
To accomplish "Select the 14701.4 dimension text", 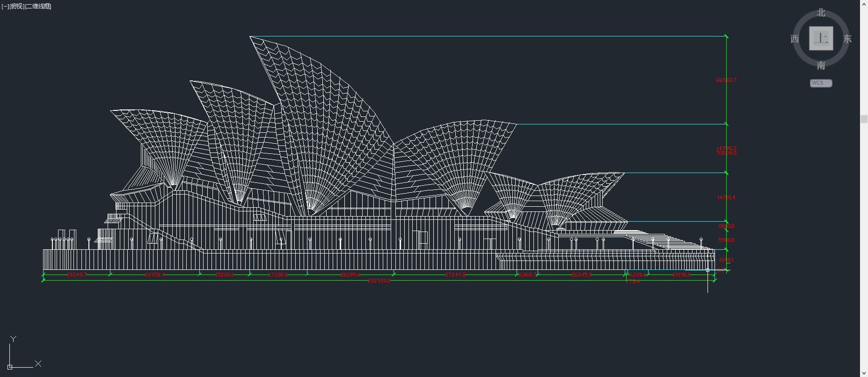I will [726, 197].
